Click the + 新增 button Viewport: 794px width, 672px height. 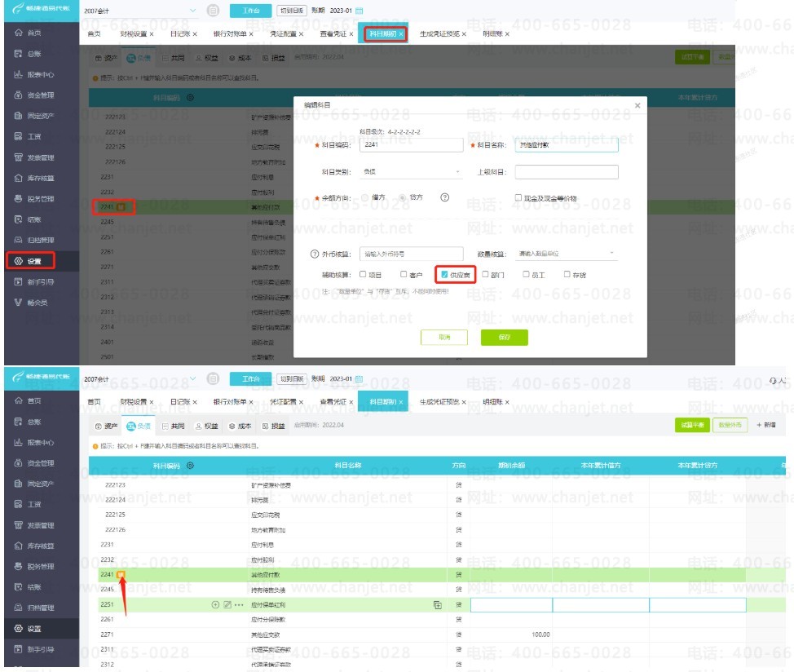pos(766,425)
